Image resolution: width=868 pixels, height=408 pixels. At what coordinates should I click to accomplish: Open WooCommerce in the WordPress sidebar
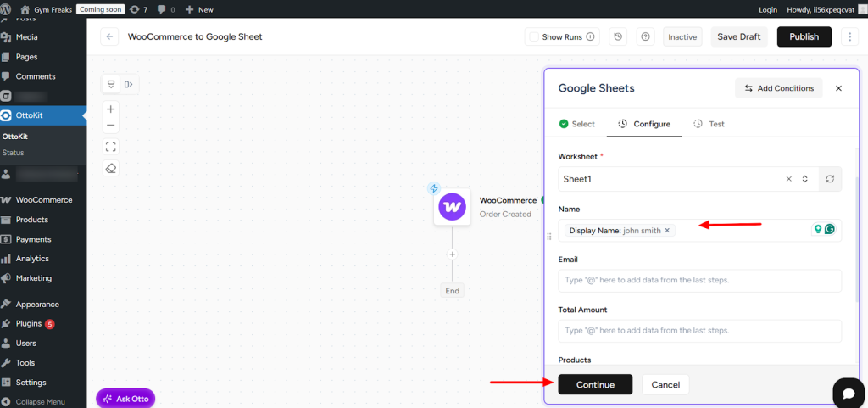[x=43, y=200]
